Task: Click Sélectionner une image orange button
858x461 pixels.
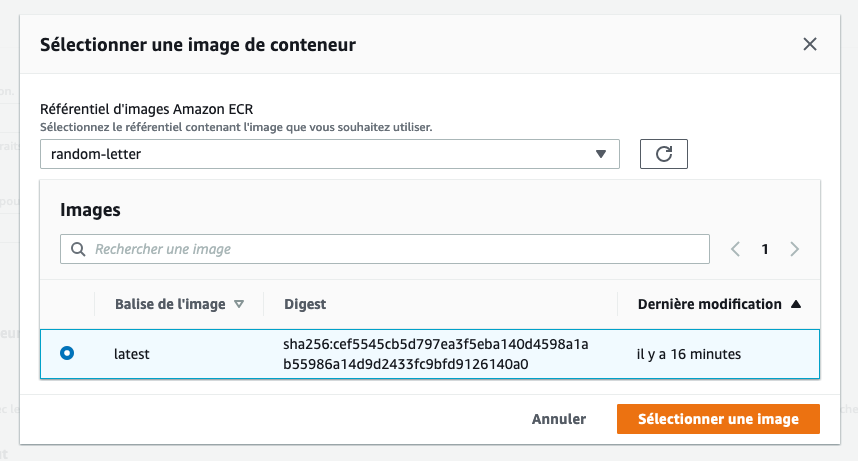Action: [718, 419]
